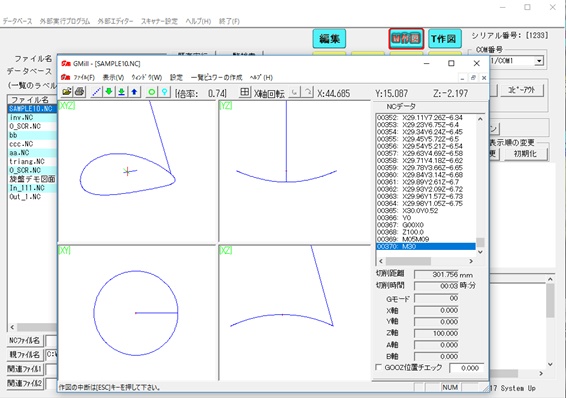The height and width of the screenshot is (398, 567).
Task: Select NC line 00370 M30
Action: click(426, 247)
